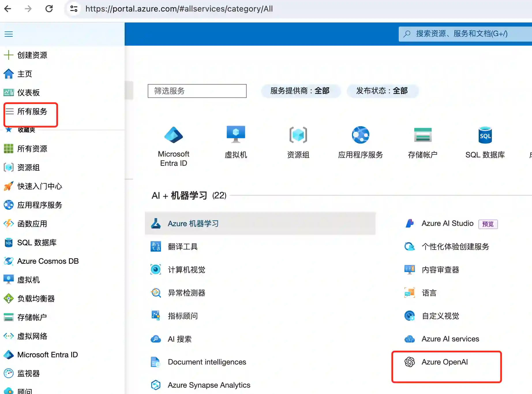532x394 pixels.
Task: Go to 主页 in the sidebar
Action: tap(25, 74)
